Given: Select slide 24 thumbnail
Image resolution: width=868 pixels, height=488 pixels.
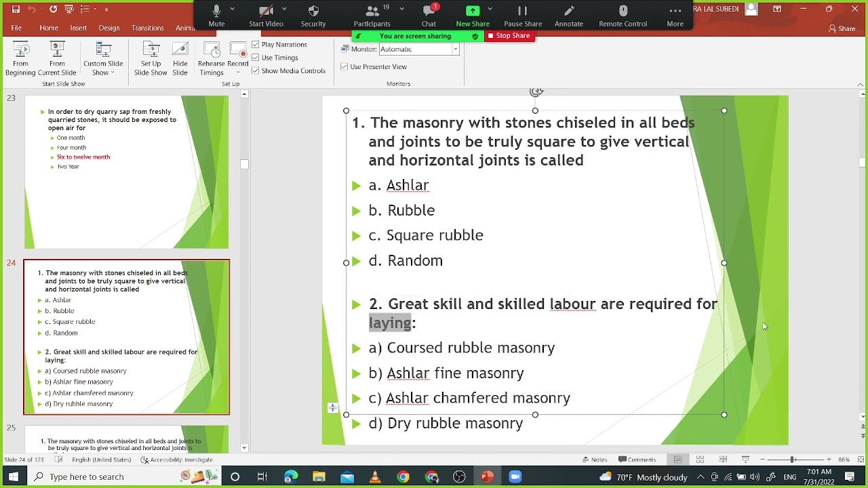Looking at the screenshot, I should (127, 337).
